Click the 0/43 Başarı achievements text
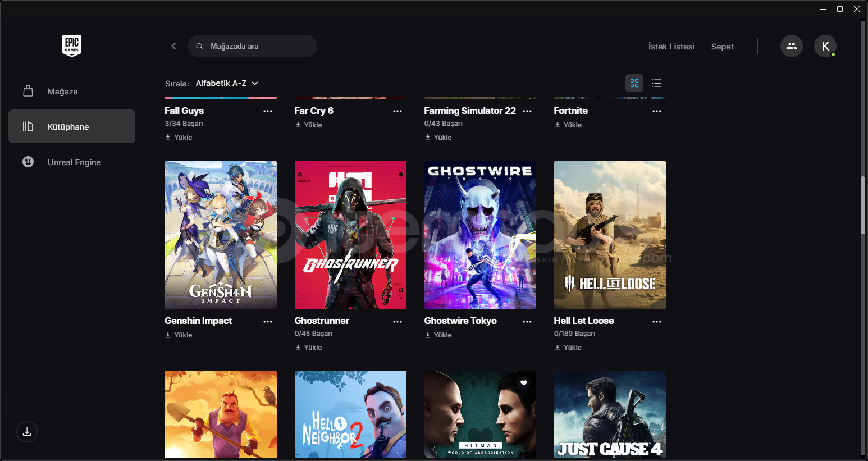 click(x=444, y=124)
